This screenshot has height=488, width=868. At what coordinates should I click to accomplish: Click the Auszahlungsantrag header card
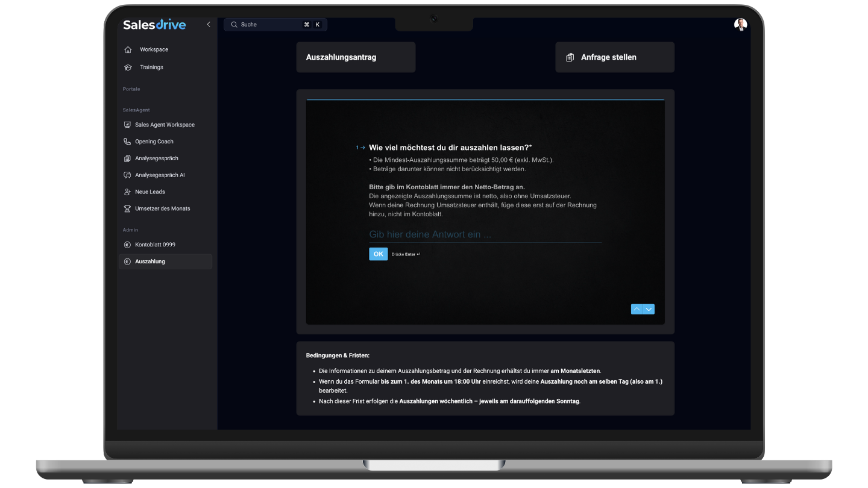[356, 57]
